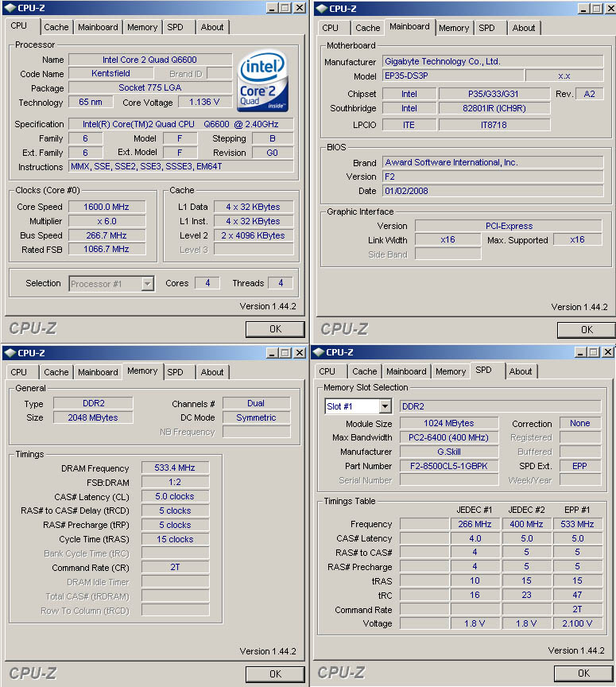Click CPU-Z title icon in Memory window

10,353
